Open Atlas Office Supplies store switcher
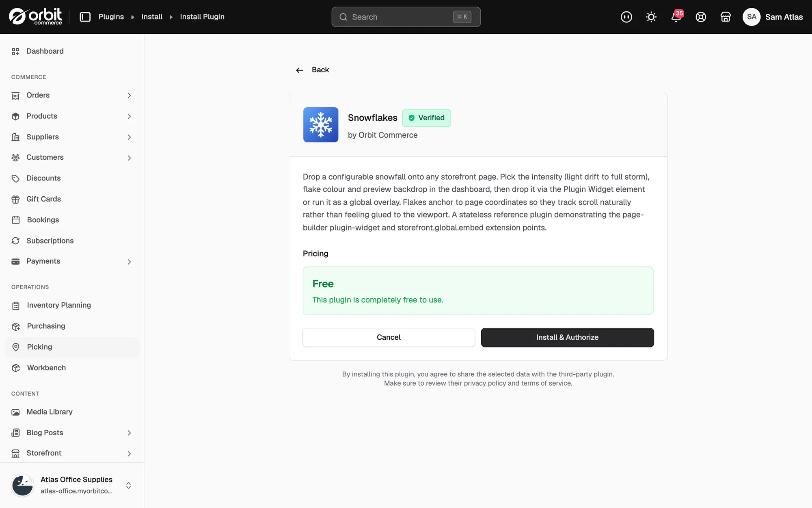This screenshot has width=812, height=508. [72, 485]
